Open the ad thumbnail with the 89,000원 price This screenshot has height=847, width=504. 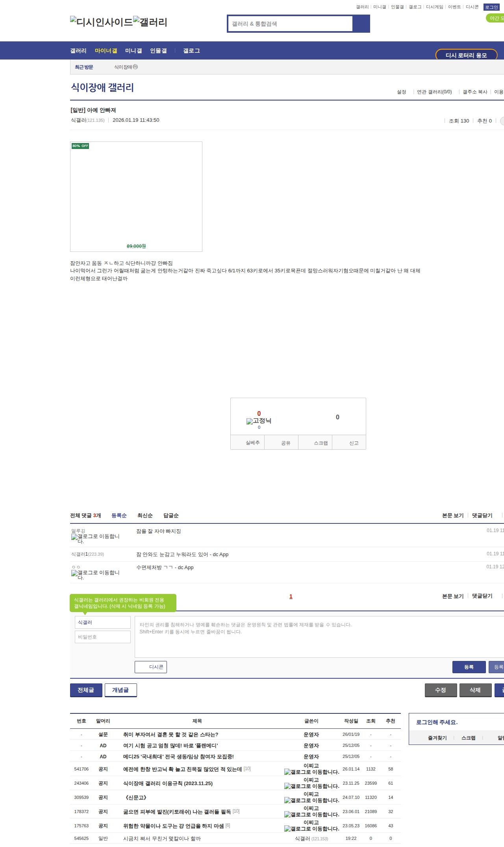(x=136, y=197)
